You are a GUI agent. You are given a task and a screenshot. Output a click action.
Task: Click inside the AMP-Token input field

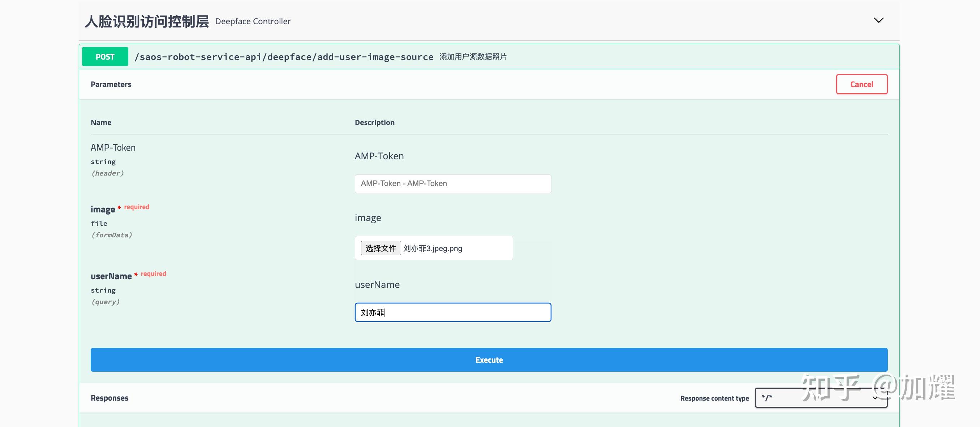click(453, 183)
